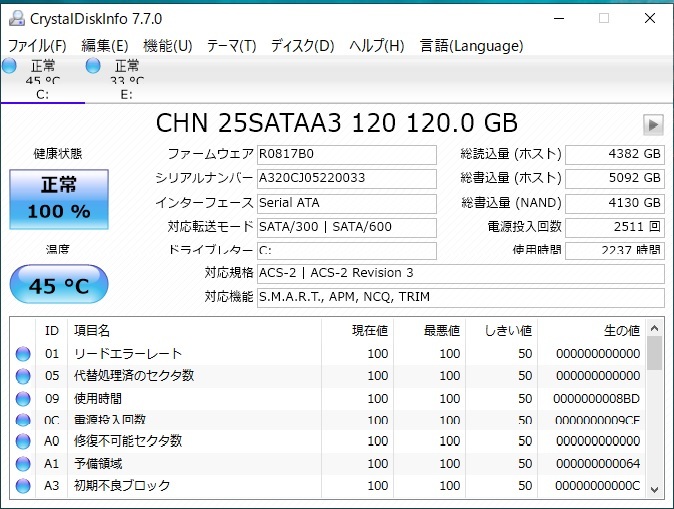Click the status icon for attribute 09
Image resolution: width=674 pixels, height=509 pixels.
click(23, 399)
